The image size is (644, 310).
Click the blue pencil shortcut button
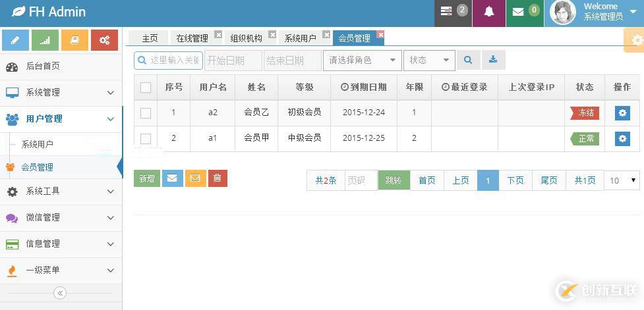point(16,40)
